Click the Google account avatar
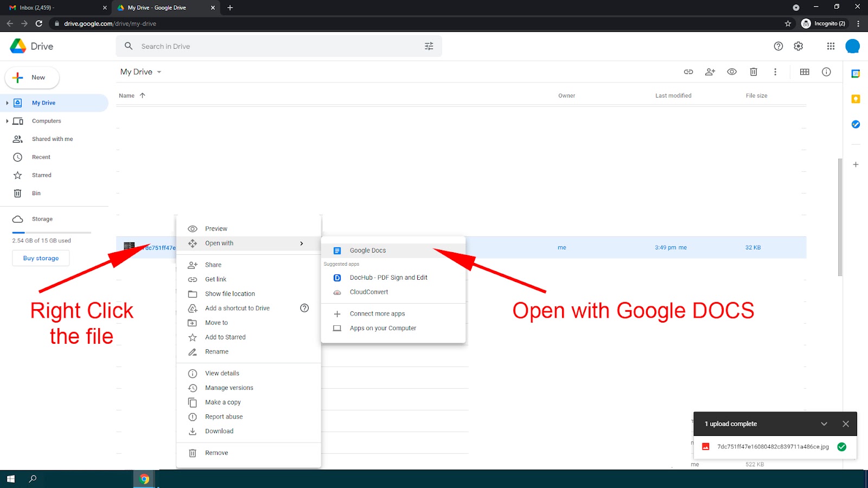 pyautogui.click(x=853, y=46)
